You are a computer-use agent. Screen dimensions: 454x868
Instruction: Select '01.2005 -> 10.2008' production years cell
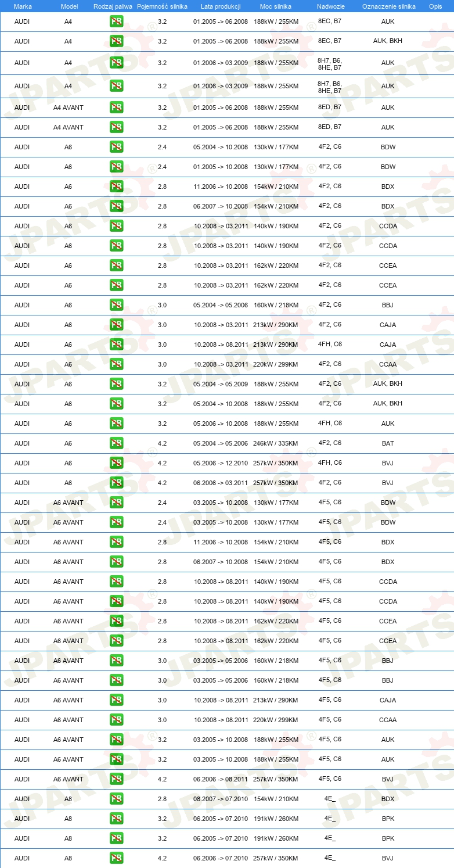point(221,167)
